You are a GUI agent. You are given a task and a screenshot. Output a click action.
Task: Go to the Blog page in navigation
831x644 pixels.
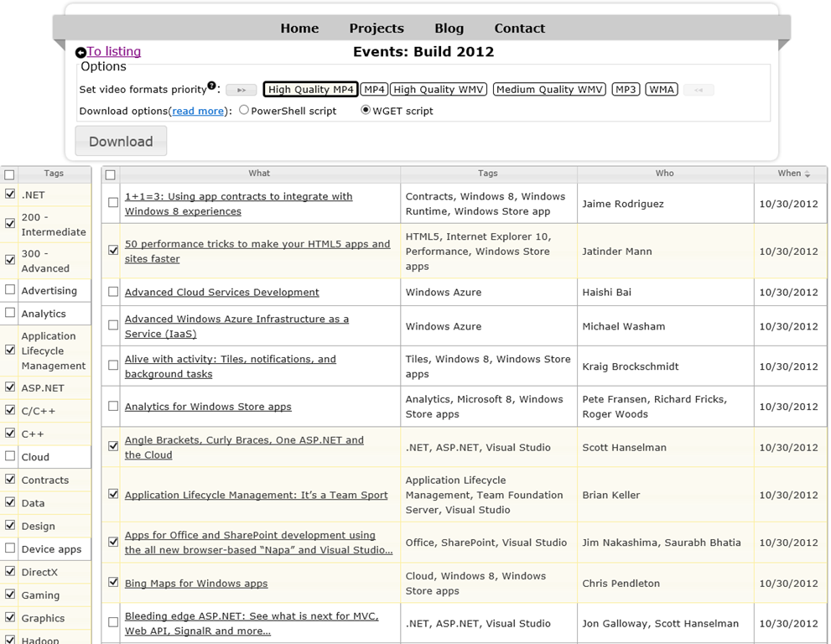(x=449, y=29)
